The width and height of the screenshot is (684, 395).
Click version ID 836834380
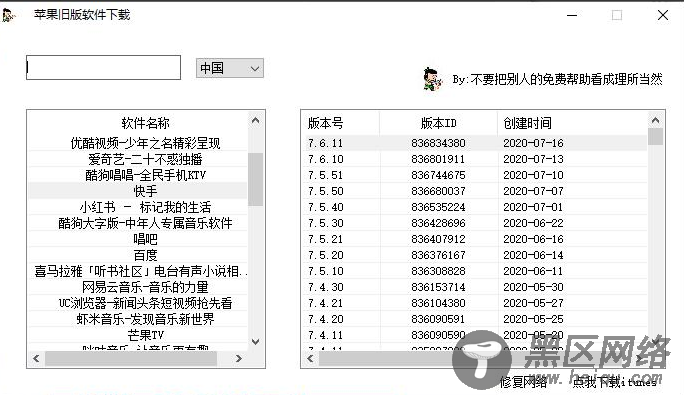click(x=438, y=143)
